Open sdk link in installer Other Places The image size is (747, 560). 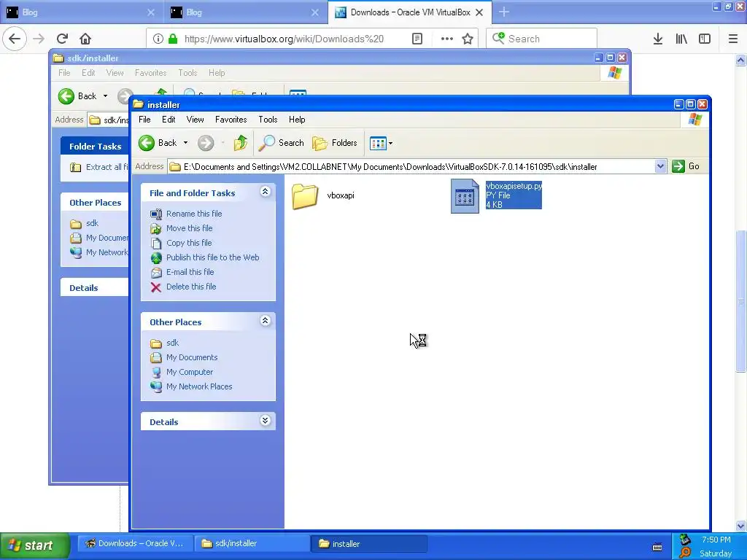[172, 343]
